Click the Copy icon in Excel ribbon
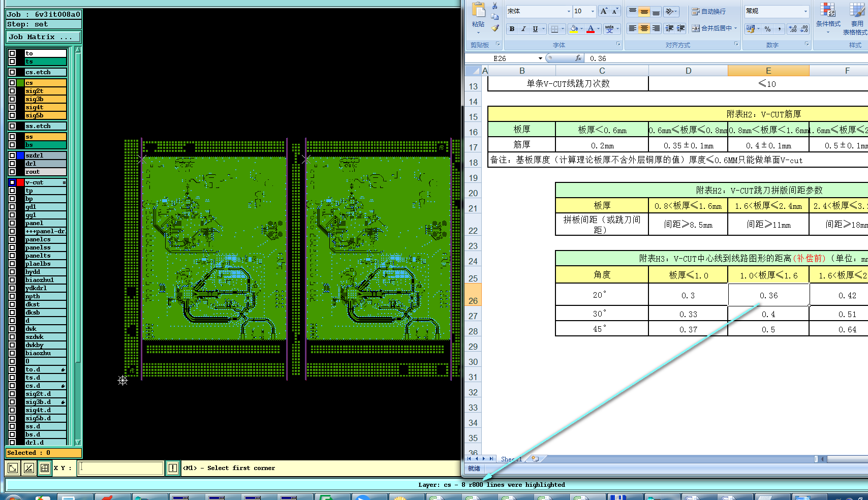The height and width of the screenshot is (500, 868). tap(495, 17)
